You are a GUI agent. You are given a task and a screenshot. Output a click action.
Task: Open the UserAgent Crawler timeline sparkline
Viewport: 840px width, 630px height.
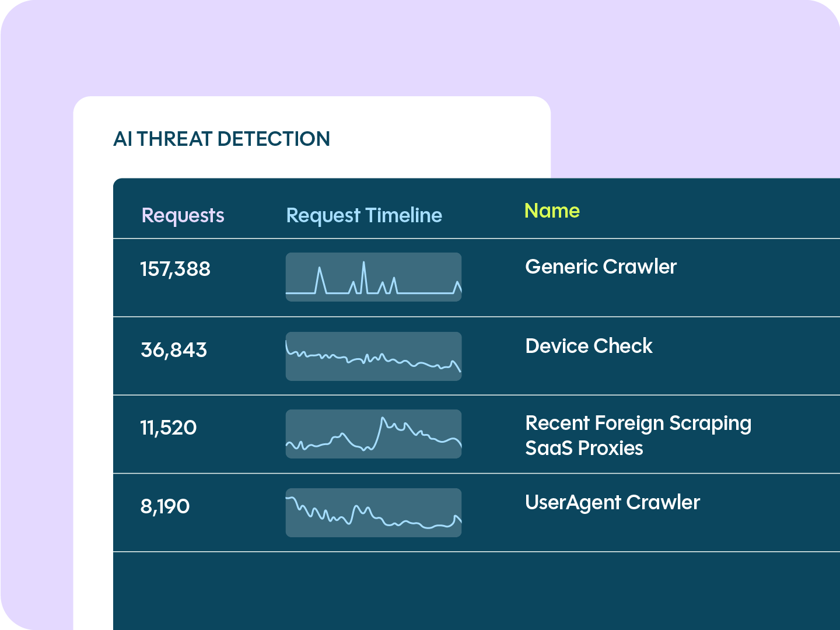click(x=373, y=513)
